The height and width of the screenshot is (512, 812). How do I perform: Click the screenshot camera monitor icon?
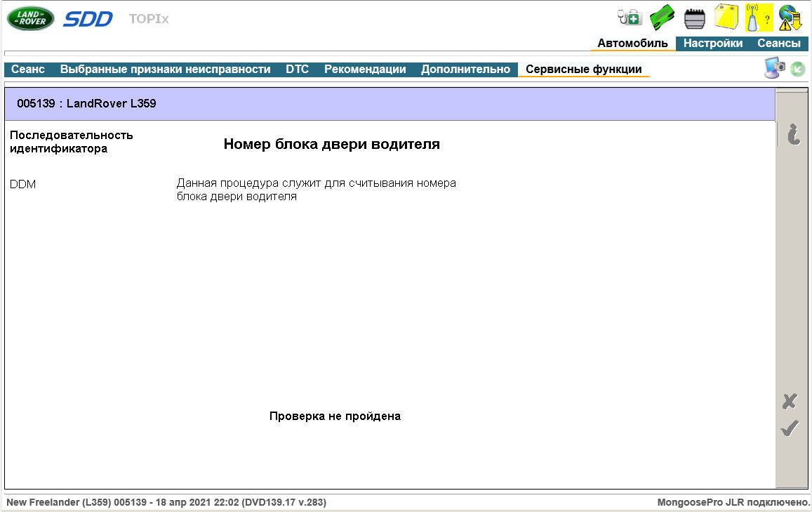774,68
